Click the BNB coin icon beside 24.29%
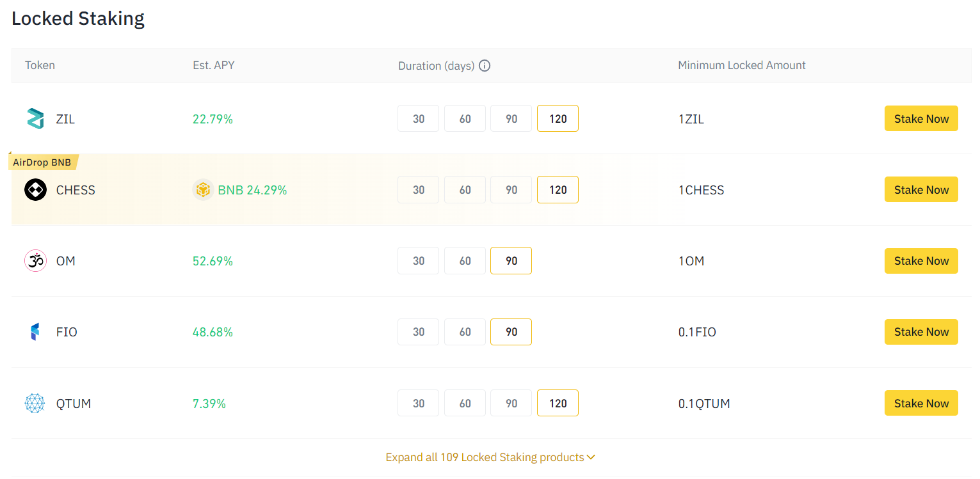 (203, 190)
